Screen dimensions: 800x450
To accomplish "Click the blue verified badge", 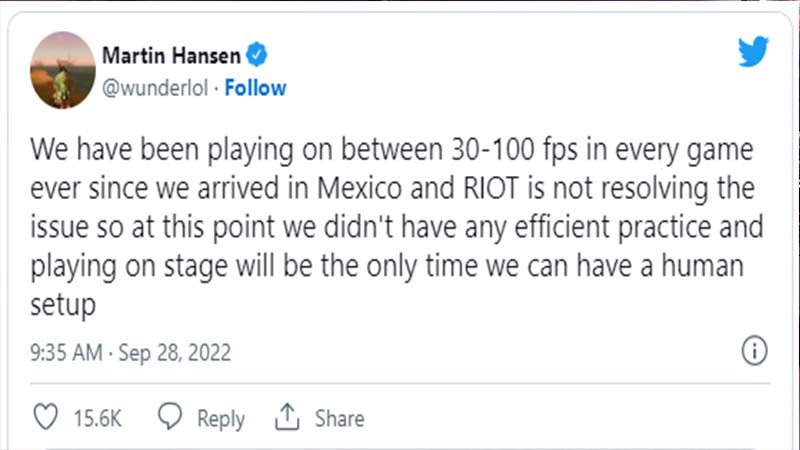I will pos(257,55).
